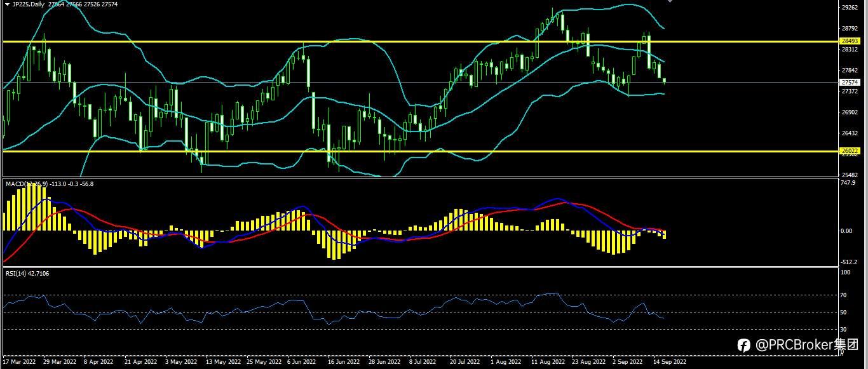Click the 3 May 2022 date label
Screen dimensions: 868x369
pyautogui.click(x=181, y=362)
